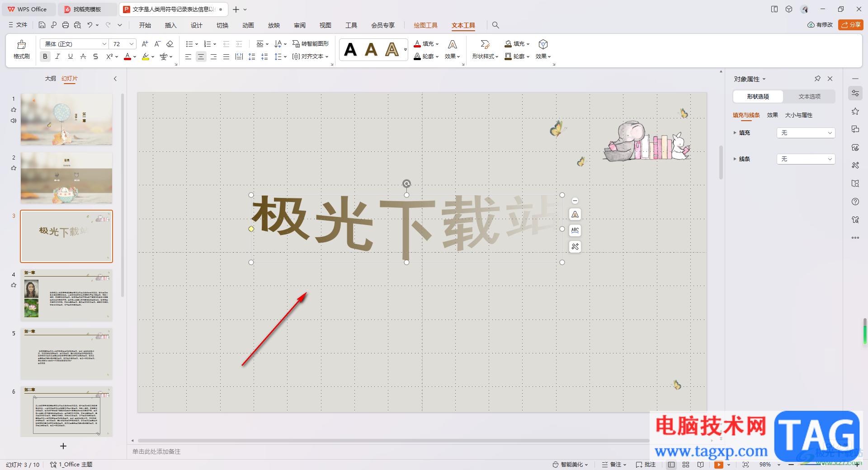
Task: Open the 插入 Insert ribbon tab
Action: 170,25
